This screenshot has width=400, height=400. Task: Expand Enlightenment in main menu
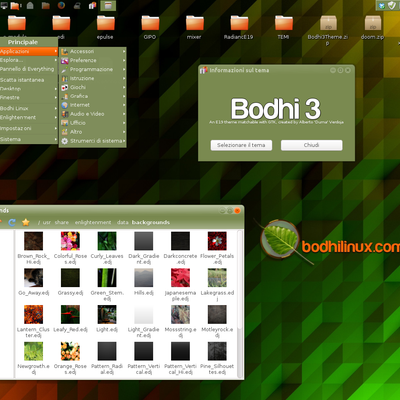tap(29, 117)
